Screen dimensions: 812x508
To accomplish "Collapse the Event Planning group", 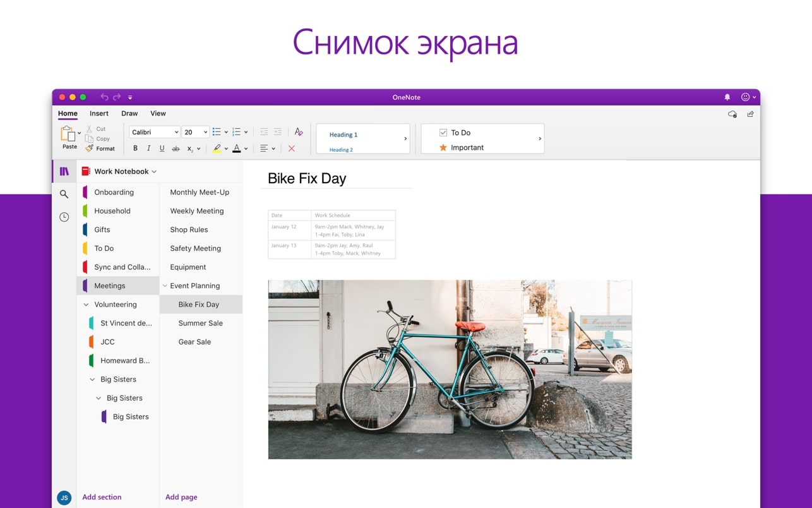I will tap(165, 286).
